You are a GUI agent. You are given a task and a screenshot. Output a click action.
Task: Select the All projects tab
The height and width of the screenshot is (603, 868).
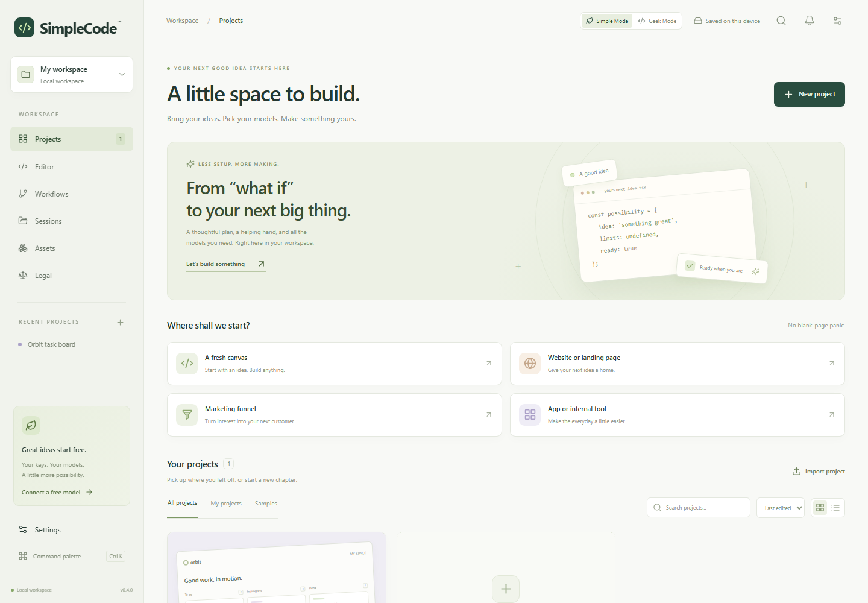click(x=182, y=503)
